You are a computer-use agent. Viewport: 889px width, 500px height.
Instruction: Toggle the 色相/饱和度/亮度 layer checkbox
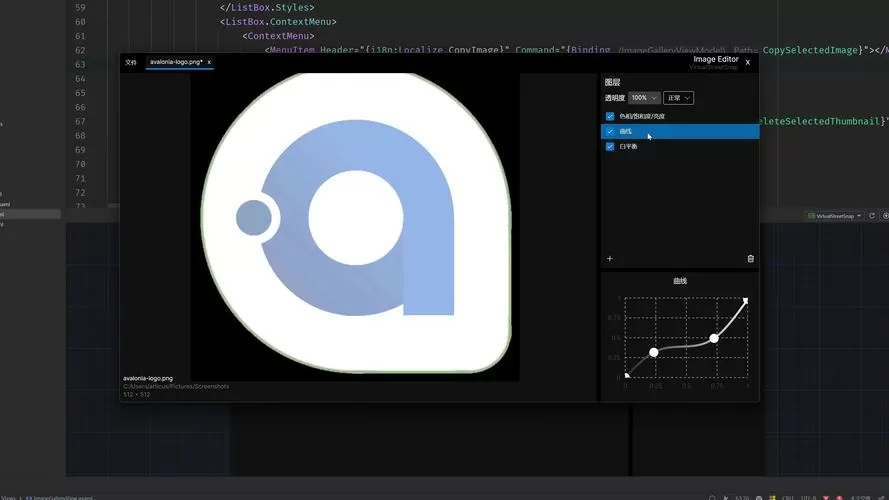pyautogui.click(x=610, y=116)
